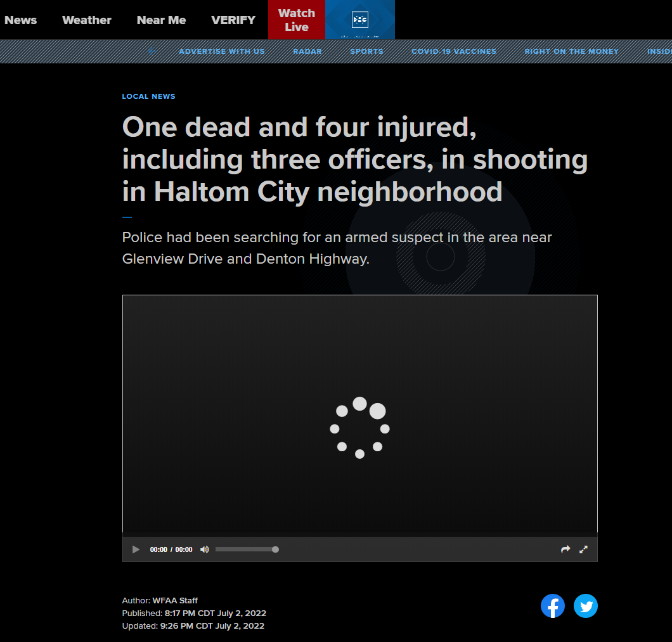Enter fullscreen mode on video

pos(584,549)
